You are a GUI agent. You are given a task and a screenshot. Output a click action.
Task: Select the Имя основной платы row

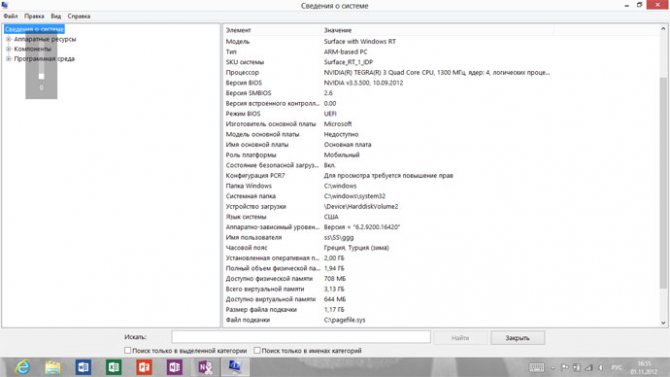tap(441, 144)
